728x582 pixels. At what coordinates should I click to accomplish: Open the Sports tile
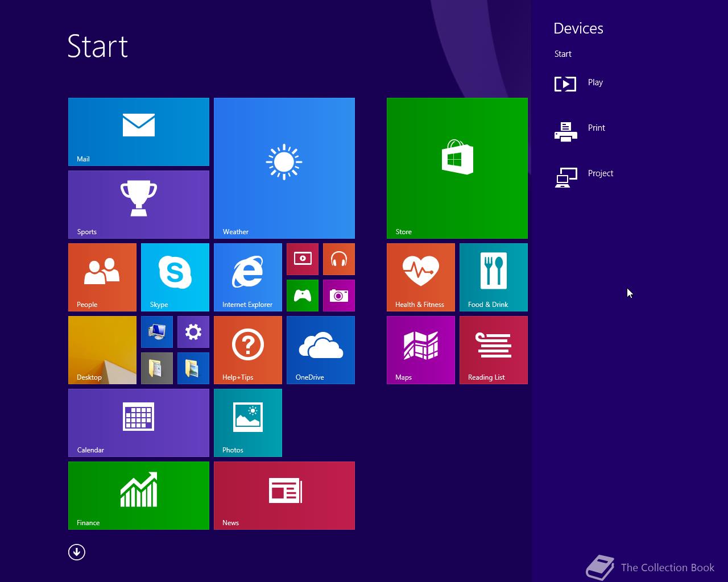139,205
